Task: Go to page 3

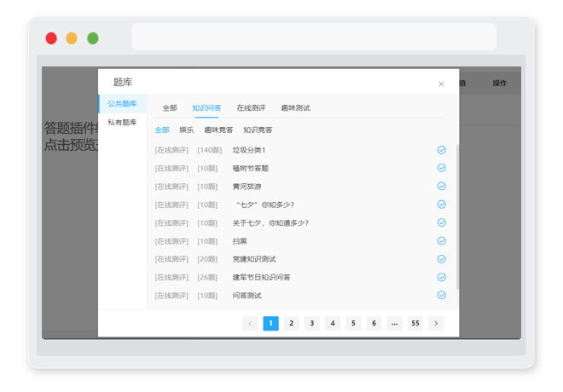Action: [x=312, y=323]
